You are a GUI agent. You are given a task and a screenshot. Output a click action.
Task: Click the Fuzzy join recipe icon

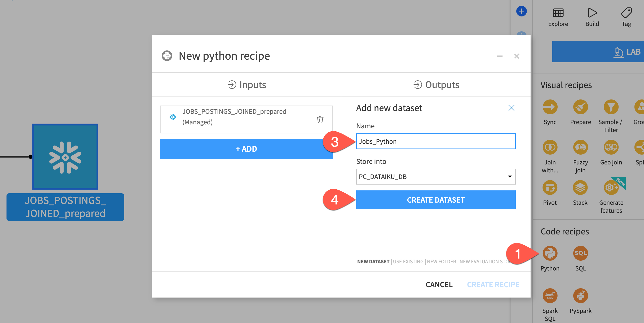(x=580, y=147)
